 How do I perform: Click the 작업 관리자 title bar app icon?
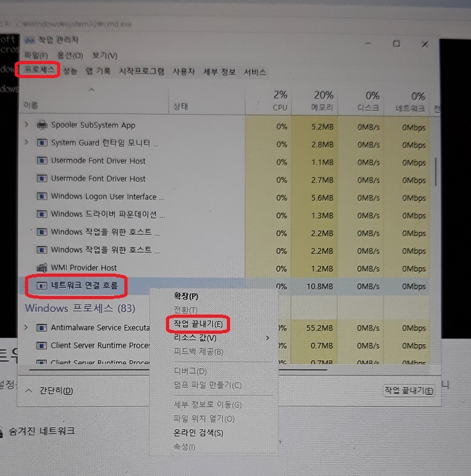point(29,40)
